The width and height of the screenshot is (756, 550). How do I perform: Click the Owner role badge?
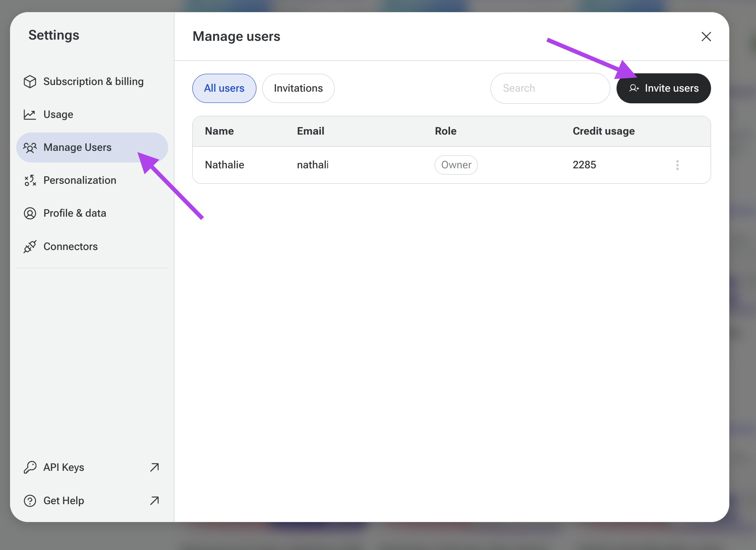pos(456,165)
